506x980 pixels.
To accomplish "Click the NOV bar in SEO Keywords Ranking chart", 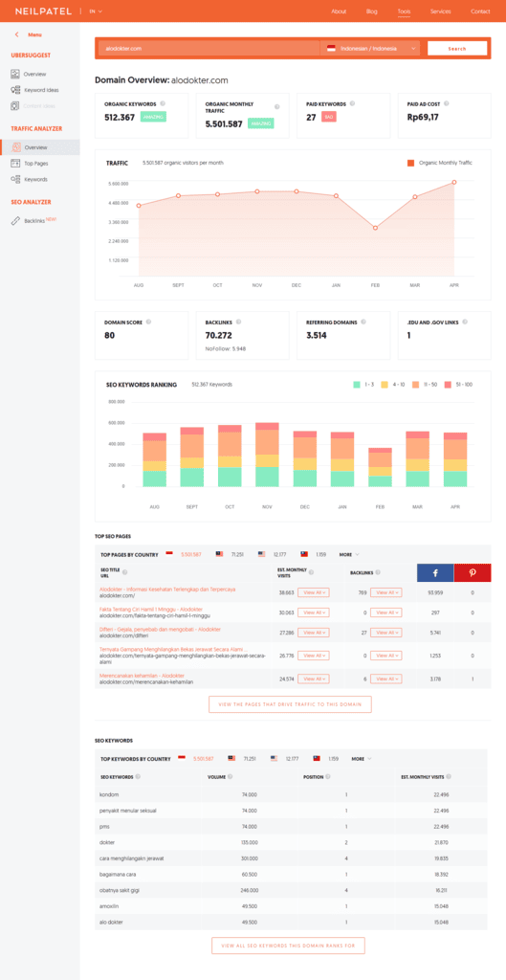I will pyautogui.click(x=268, y=455).
